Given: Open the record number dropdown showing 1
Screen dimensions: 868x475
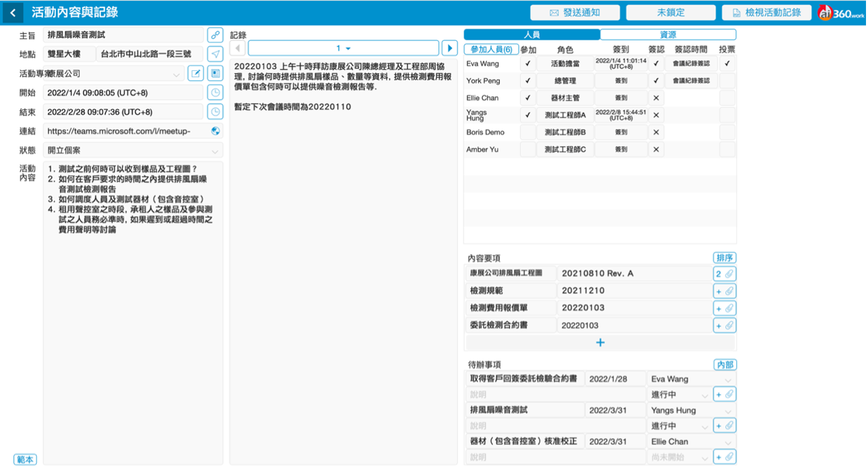Looking at the screenshot, I should click(x=343, y=48).
